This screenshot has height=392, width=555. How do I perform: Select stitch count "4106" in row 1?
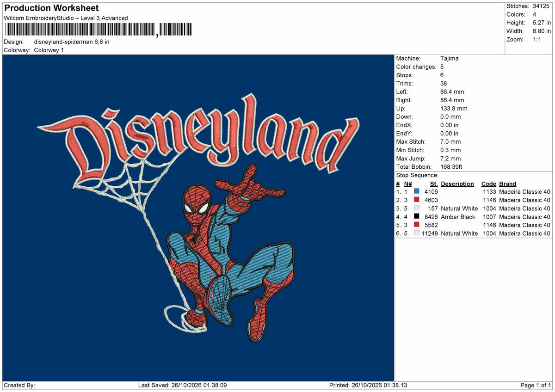click(431, 192)
